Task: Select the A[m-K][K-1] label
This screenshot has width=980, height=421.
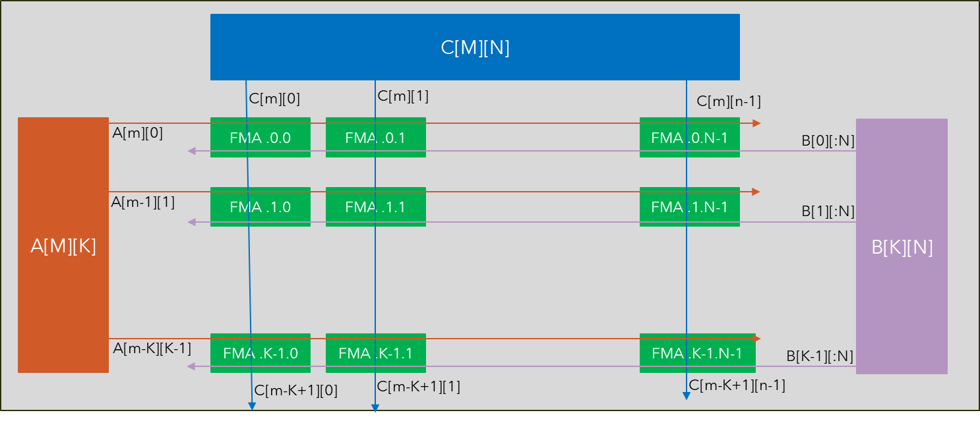Action: 152,348
